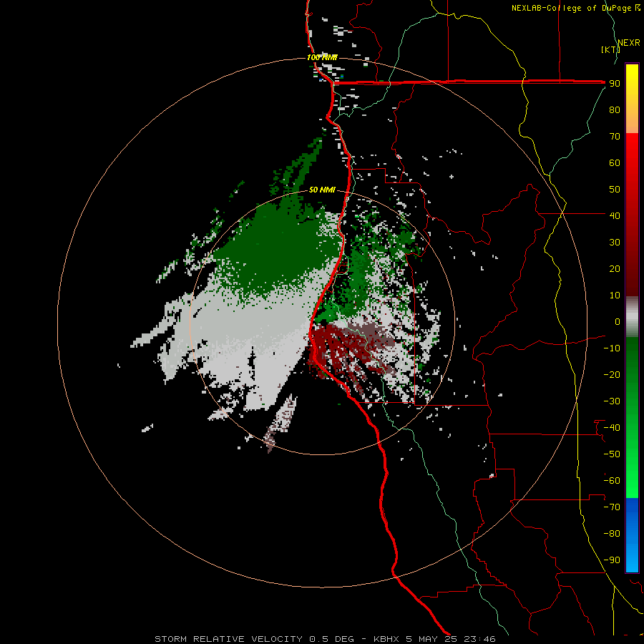Click the 23:46 timestamp in the caption
This screenshot has height=644, width=644.
click(479, 639)
